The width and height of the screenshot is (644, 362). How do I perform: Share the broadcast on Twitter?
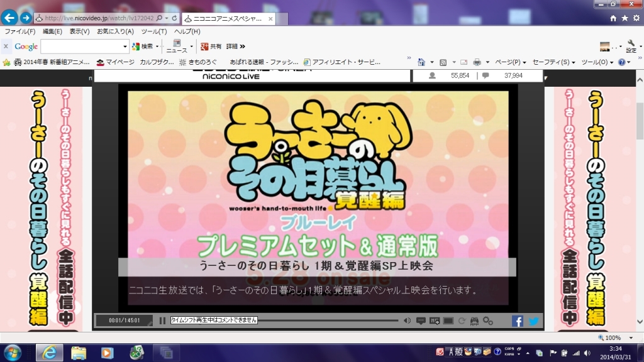pyautogui.click(x=533, y=321)
